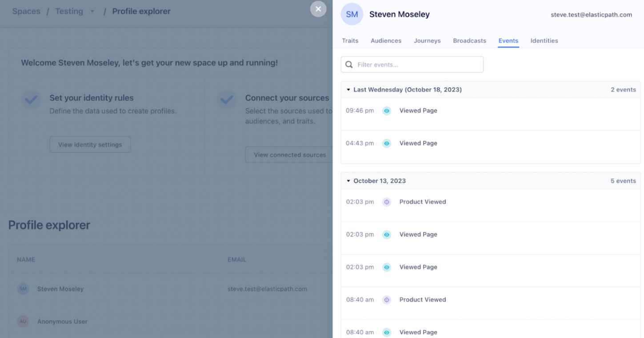Click the eye icon beside 04:43 pm Viewed Page
This screenshot has width=644, height=338.
[x=386, y=143]
